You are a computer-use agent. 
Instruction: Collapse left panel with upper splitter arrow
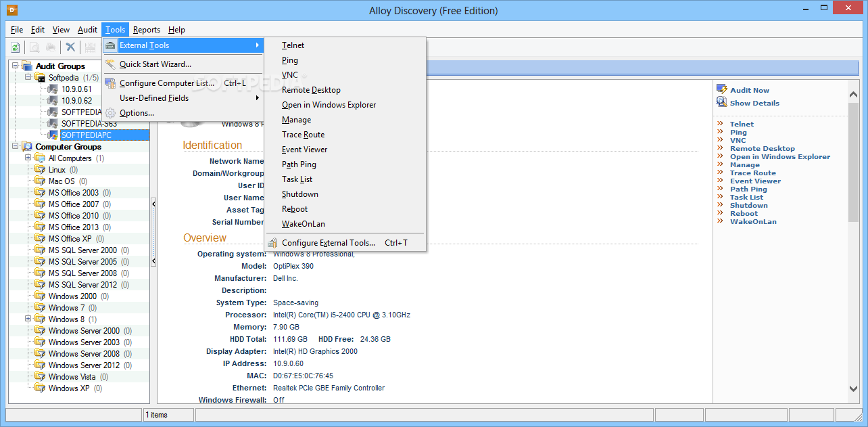(x=153, y=203)
